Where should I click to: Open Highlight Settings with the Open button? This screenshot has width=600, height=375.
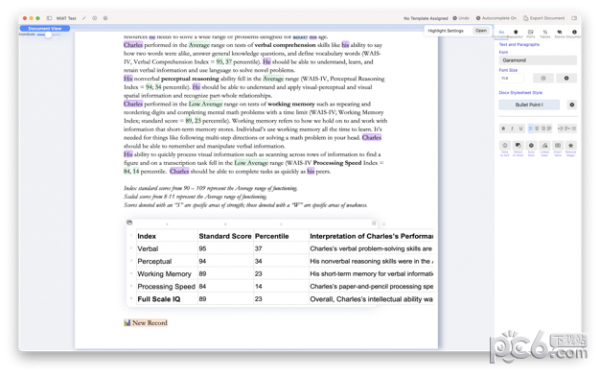(x=481, y=31)
